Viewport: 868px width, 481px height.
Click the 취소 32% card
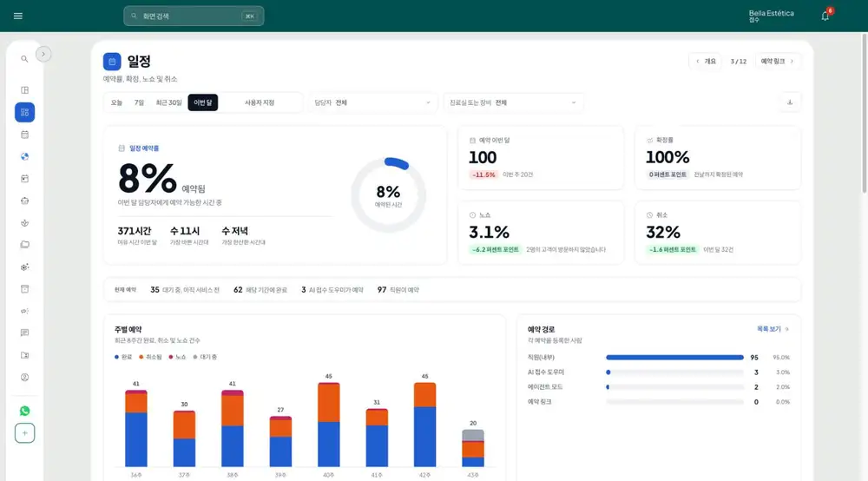(x=718, y=233)
